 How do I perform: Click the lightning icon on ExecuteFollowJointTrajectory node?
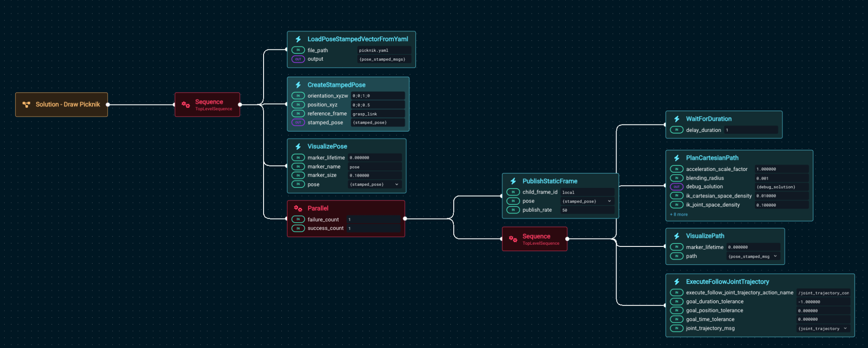pyautogui.click(x=677, y=282)
